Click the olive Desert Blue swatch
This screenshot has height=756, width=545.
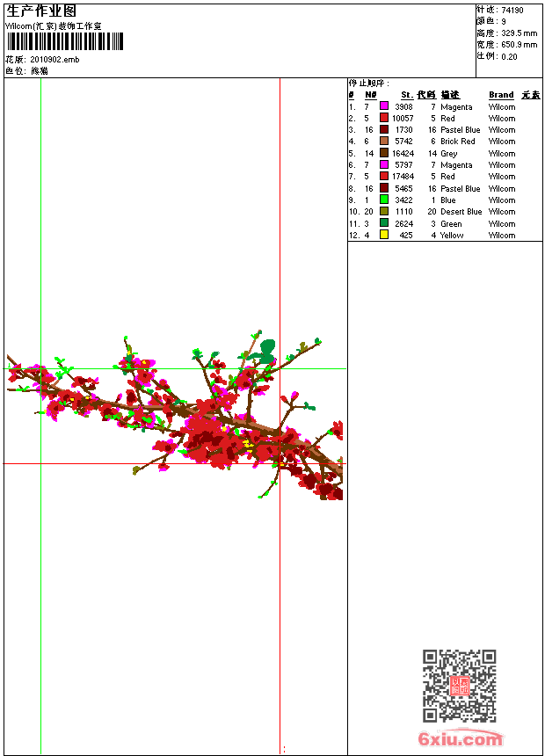coord(384,211)
